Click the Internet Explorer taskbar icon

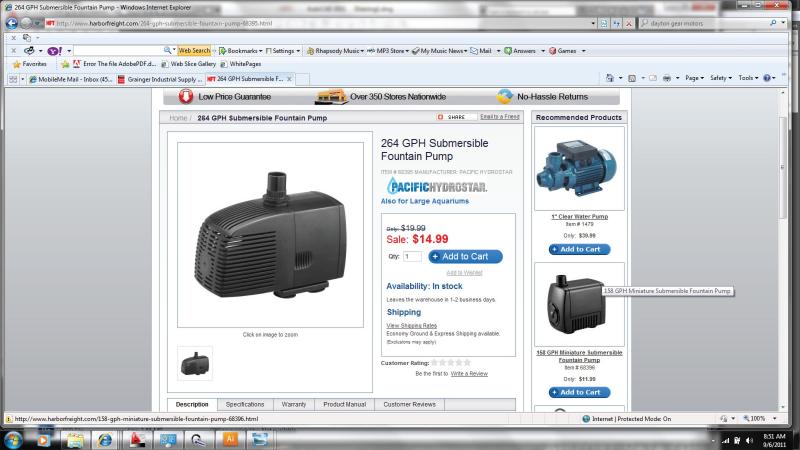[x=105, y=440]
